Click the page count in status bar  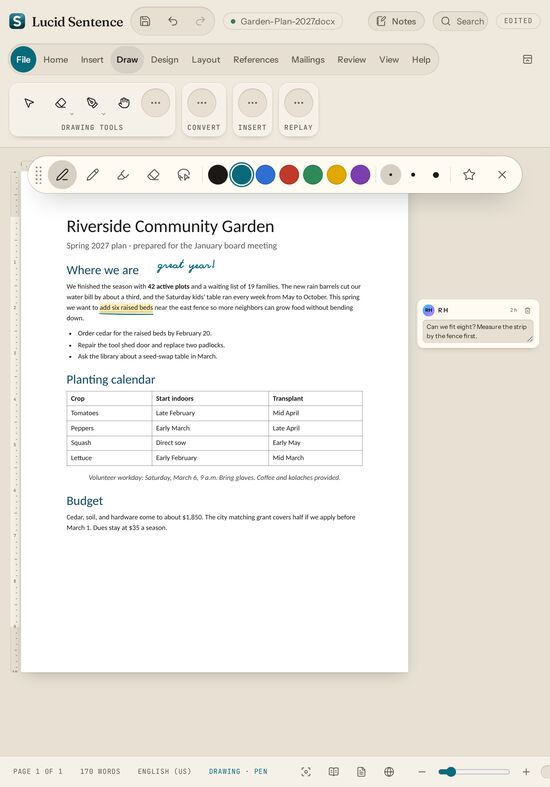[38, 771]
